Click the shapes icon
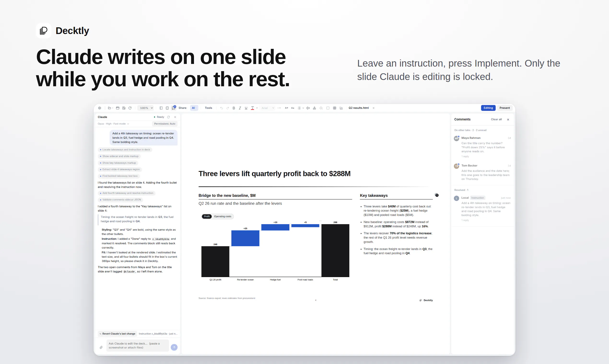Image resolution: width=609 pixels, height=364 pixels. point(314,108)
